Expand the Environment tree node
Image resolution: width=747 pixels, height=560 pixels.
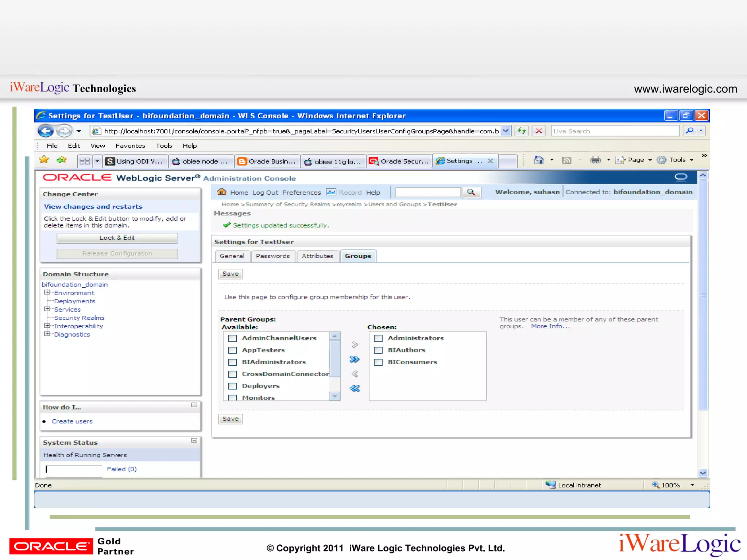(x=47, y=292)
